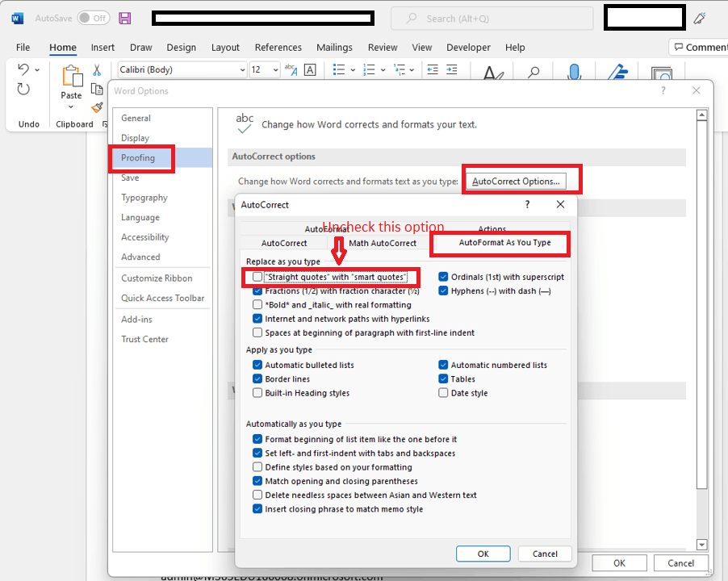Click the AutoCorrect dialog help question mark

527,205
